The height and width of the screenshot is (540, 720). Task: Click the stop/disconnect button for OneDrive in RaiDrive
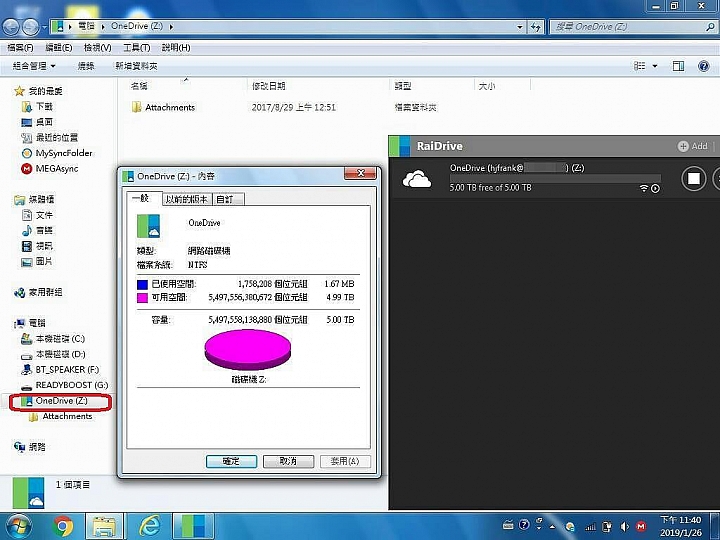693,179
